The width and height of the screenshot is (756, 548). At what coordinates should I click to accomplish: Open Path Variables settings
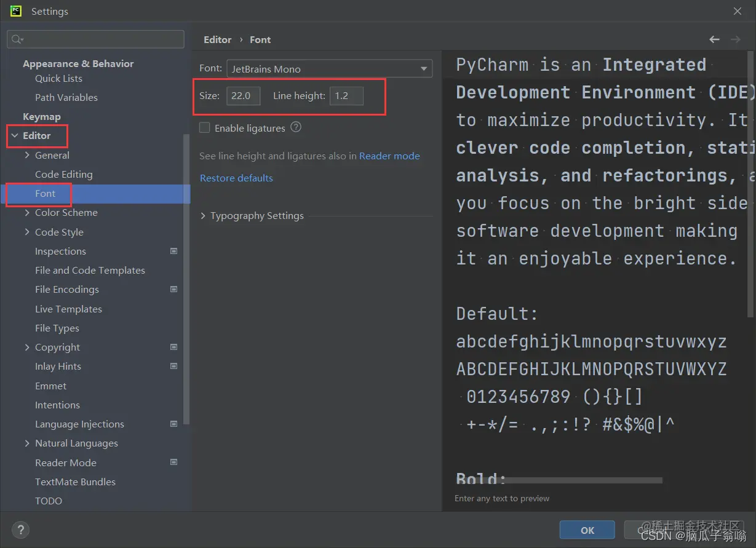click(x=66, y=97)
